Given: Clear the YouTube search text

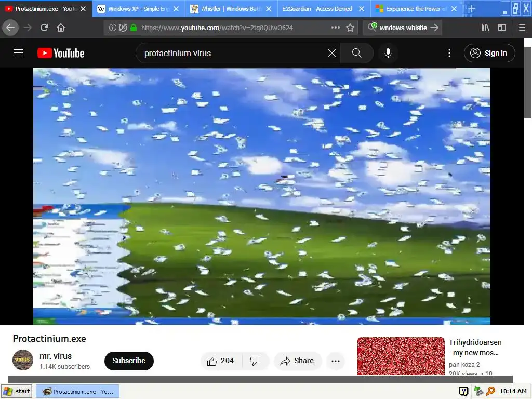Looking at the screenshot, I should 332,53.
